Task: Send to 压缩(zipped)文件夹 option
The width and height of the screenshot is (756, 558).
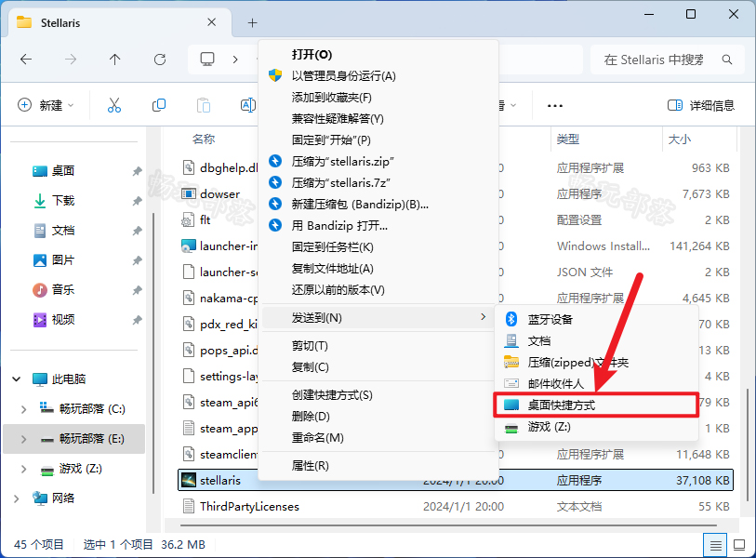Action: click(x=596, y=362)
